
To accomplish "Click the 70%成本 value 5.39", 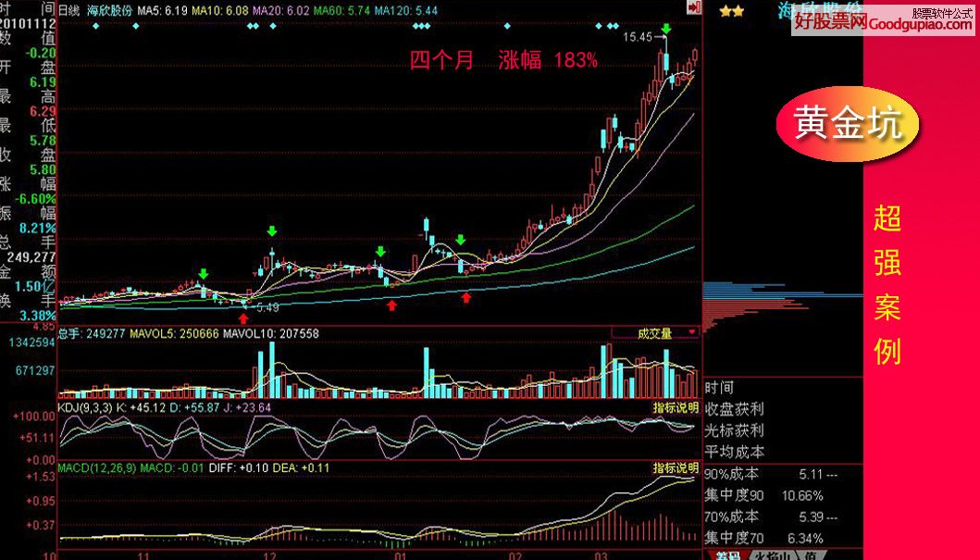I will point(811,516).
